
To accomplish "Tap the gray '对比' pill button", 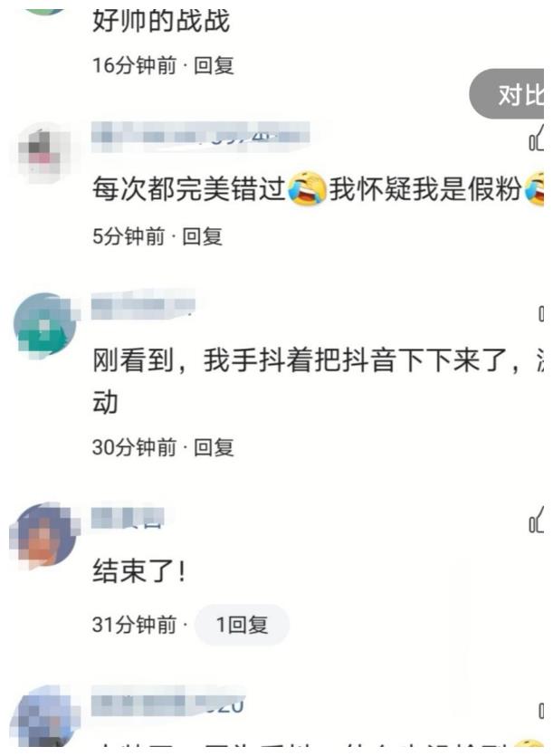I will 508,94.
